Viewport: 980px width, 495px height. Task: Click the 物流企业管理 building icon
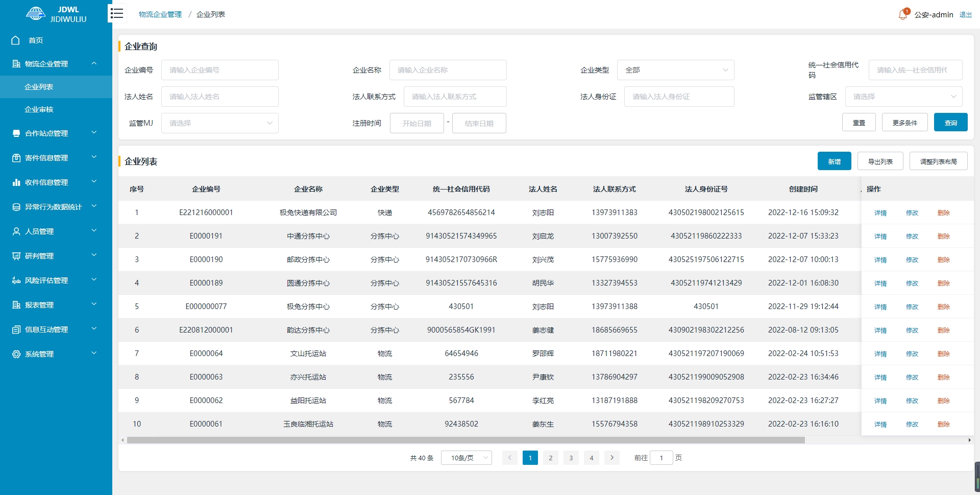tap(16, 64)
